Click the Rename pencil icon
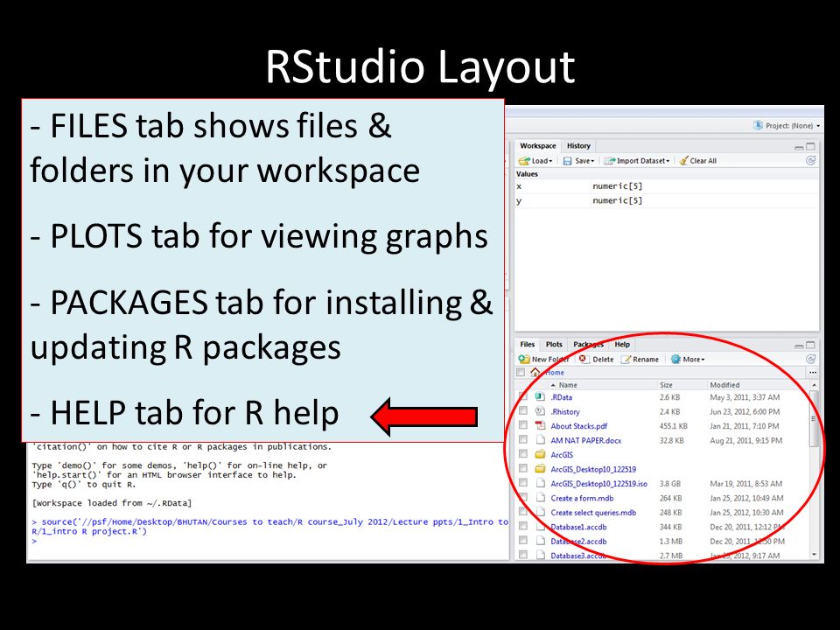Screen dimensions: 840x630 (x=626, y=360)
